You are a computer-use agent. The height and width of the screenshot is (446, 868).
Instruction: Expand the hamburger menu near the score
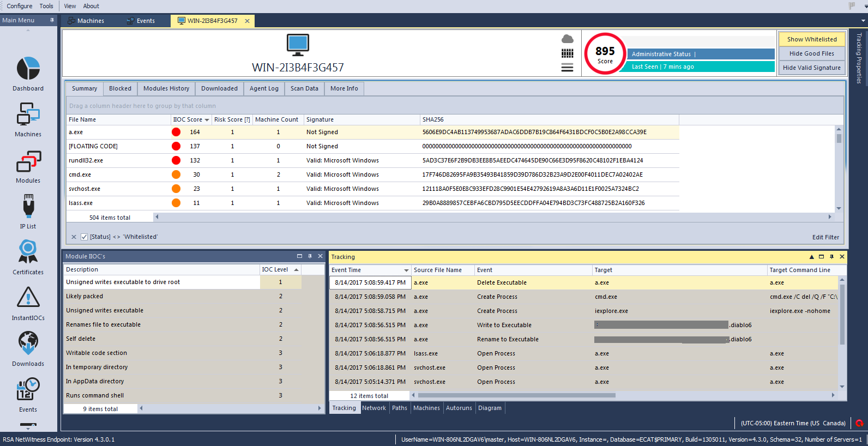tap(568, 68)
